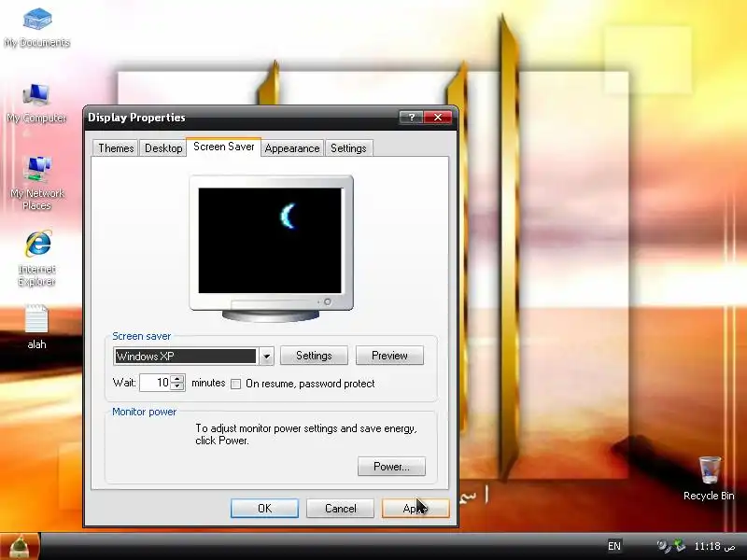Confirm with the OK button

tap(264, 508)
